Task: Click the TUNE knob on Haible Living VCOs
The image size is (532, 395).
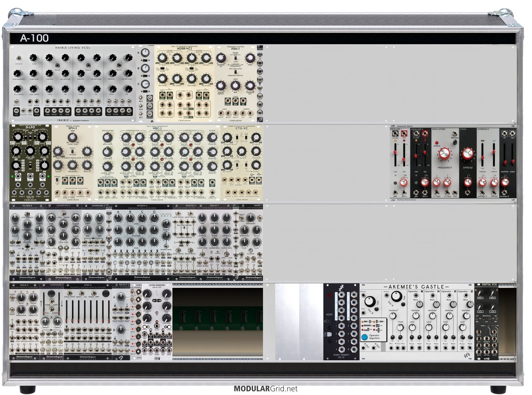Action: point(34,58)
